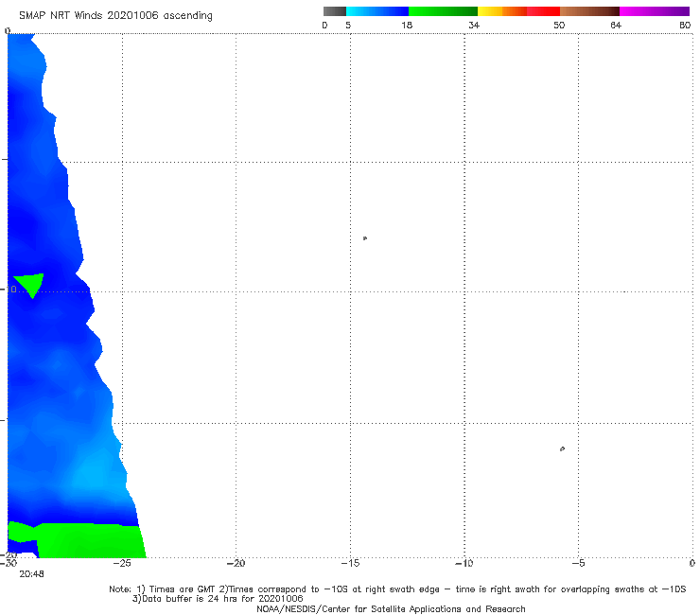Image resolution: width=700 pixels, height=615 pixels.
Task: Click the red segment of the color bar
Action: click(543, 11)
